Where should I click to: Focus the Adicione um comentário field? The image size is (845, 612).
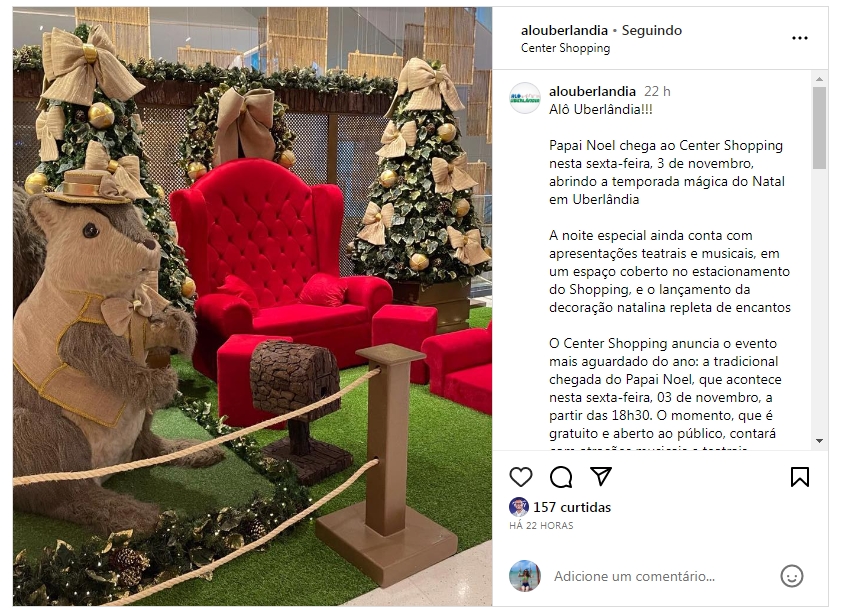click(x=634, y=576)
